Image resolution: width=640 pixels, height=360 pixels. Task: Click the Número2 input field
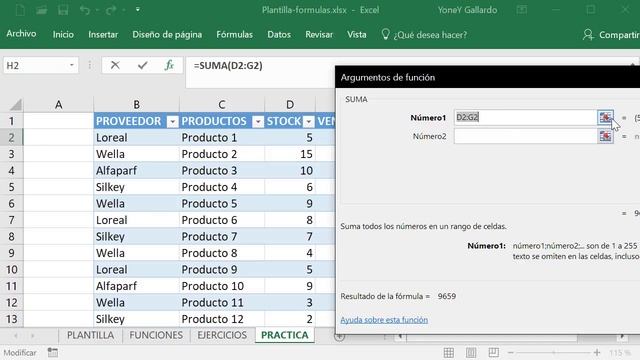pos(526,136)
